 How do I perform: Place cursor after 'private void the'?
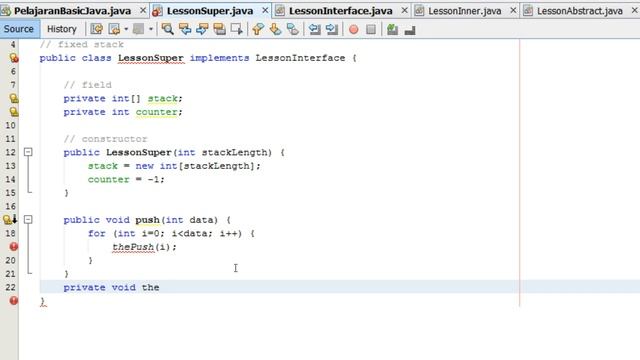(x=160, y=287)
